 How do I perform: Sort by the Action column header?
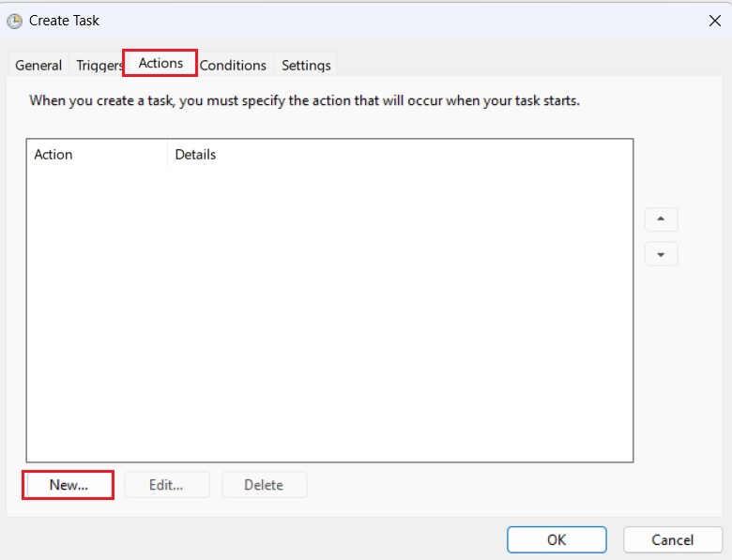97,155
